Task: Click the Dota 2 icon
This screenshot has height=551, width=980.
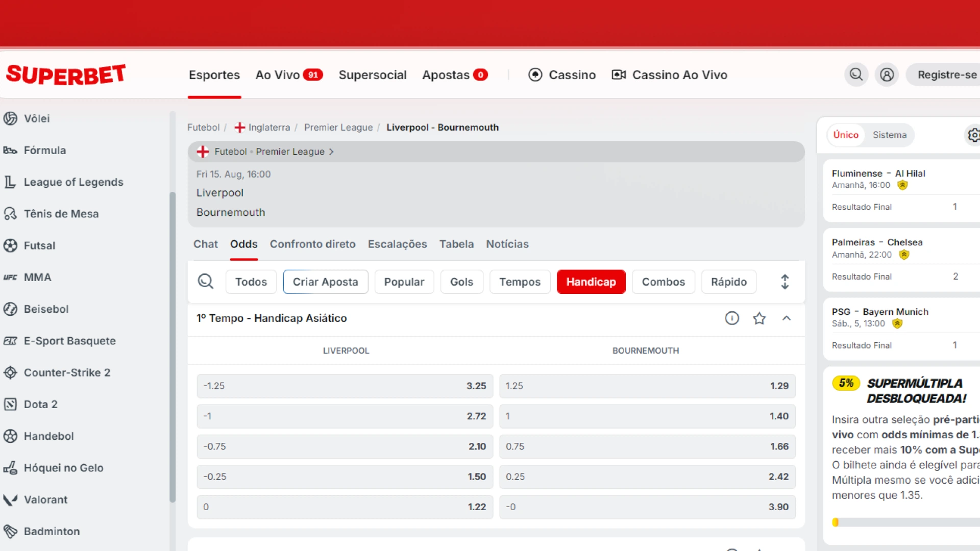Action: 10,405
